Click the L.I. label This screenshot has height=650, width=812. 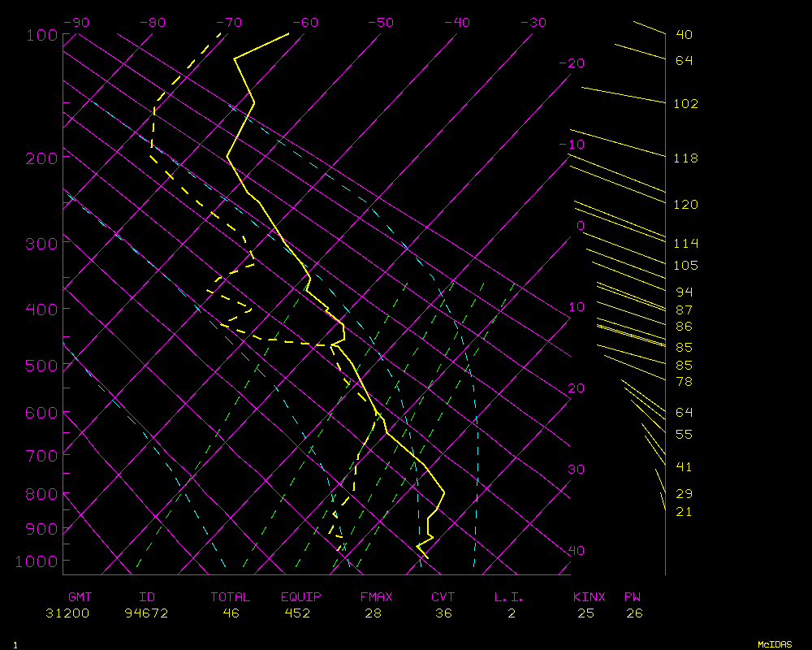pyautogui.click(x=509, y=597)
